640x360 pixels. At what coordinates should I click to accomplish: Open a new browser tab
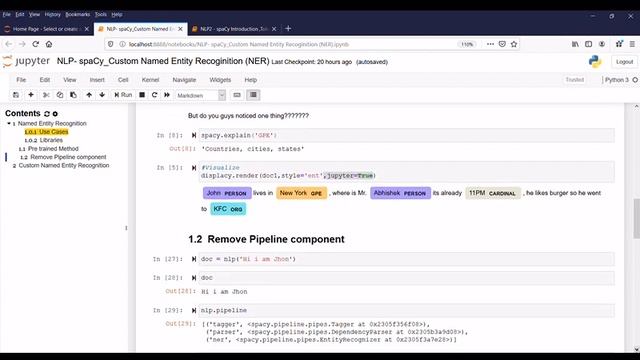(288, 29)
